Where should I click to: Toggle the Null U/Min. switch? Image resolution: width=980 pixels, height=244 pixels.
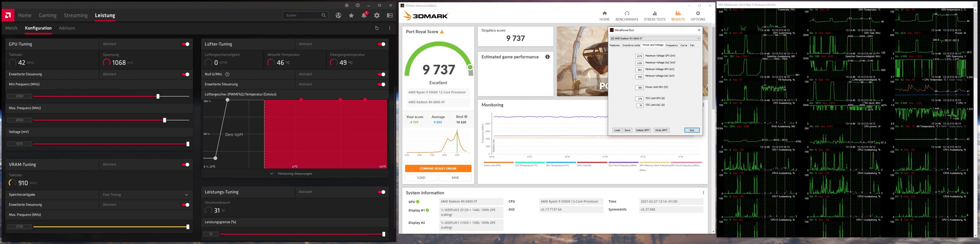(382, 74)
